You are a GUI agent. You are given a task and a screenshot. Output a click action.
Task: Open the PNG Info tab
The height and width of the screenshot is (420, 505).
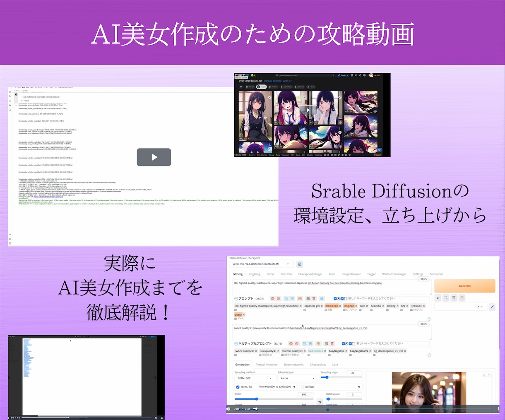pos(286,274)
